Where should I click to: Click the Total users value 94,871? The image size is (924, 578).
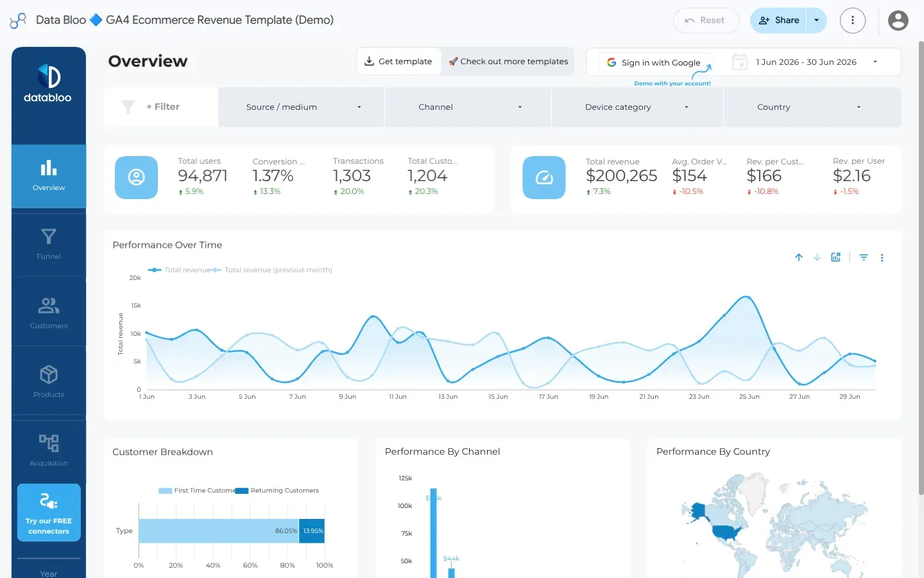203,176
